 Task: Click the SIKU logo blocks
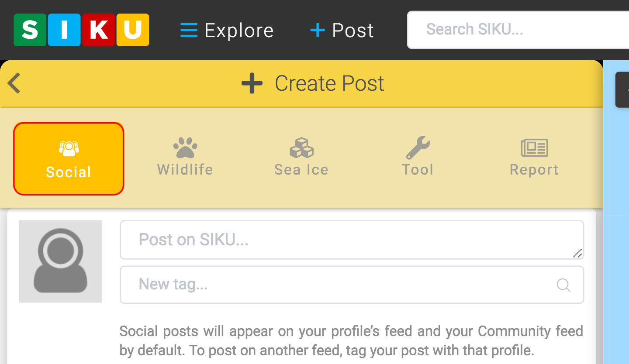tap(81, 30)
